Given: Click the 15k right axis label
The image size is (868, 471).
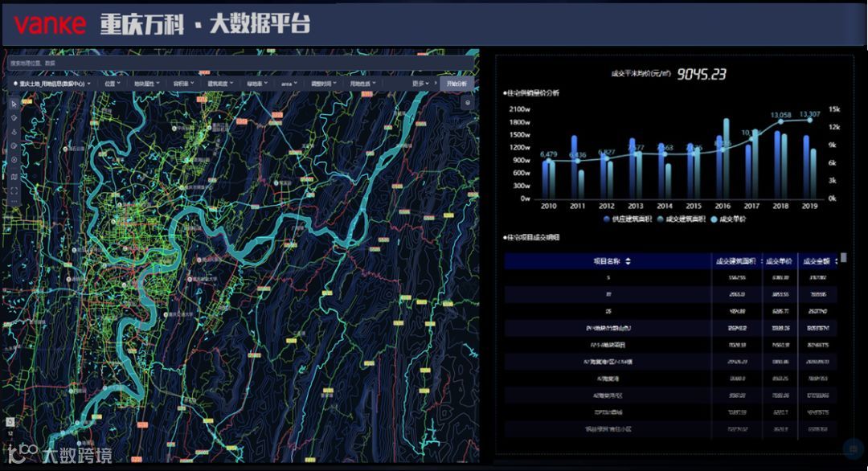Looking at the screenshot, I should pyautogui.click(x=833, y=109).
